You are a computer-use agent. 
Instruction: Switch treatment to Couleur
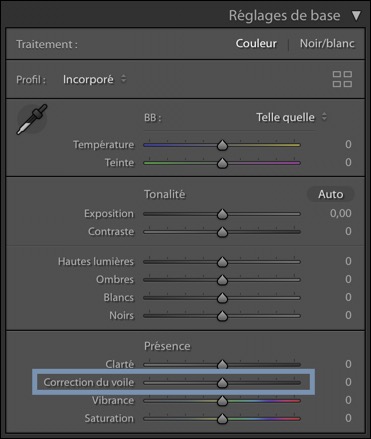[256, 44]
